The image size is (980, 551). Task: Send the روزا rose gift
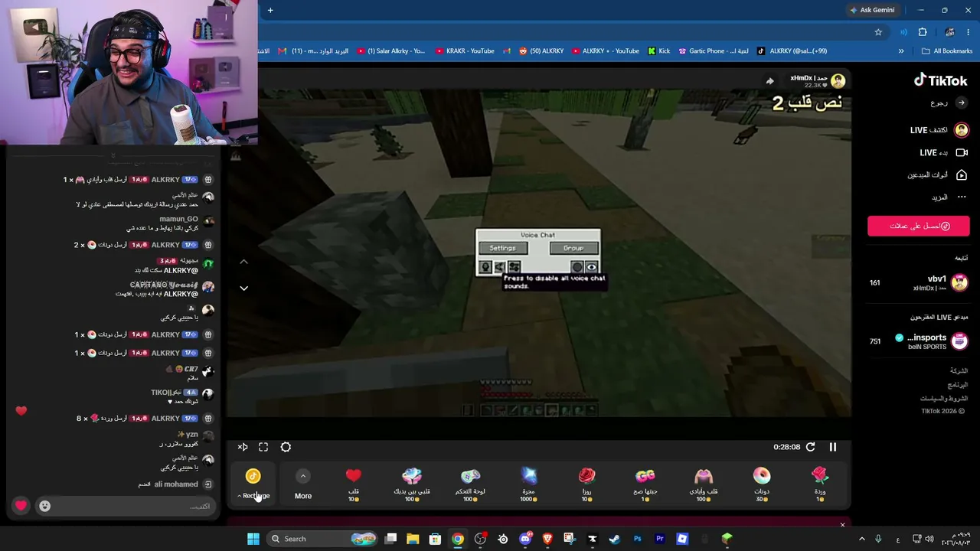coord(586,484)
